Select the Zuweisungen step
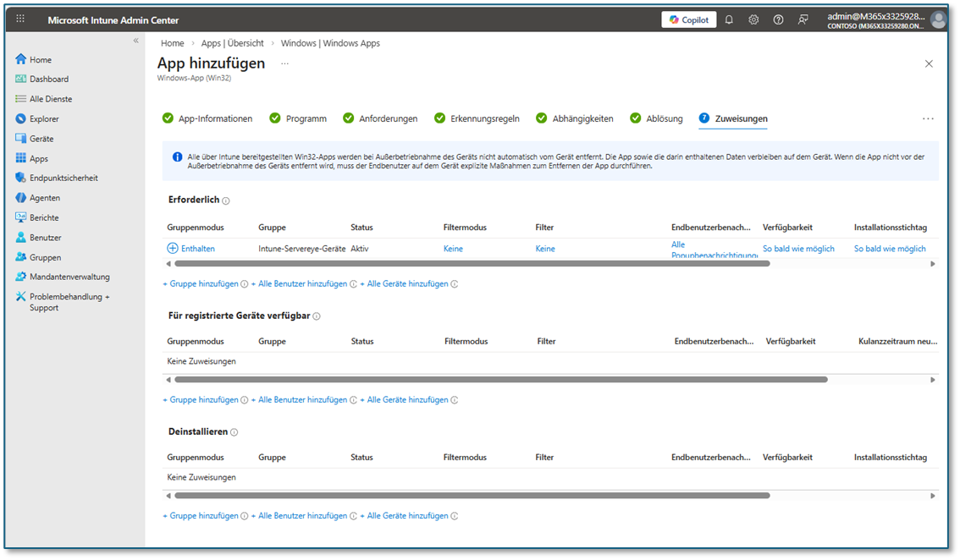 733,118
